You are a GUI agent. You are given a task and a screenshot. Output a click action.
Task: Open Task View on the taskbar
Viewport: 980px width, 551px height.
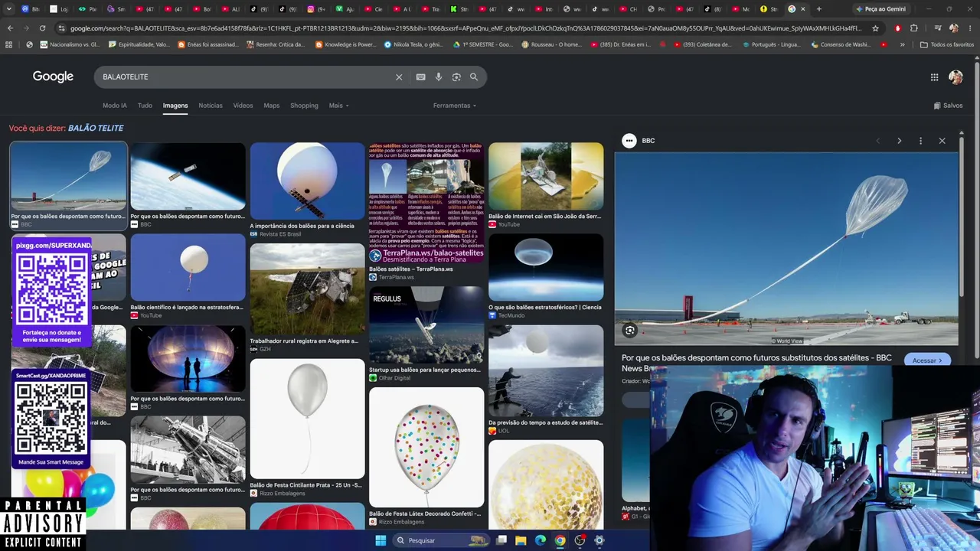click(501, 540)
